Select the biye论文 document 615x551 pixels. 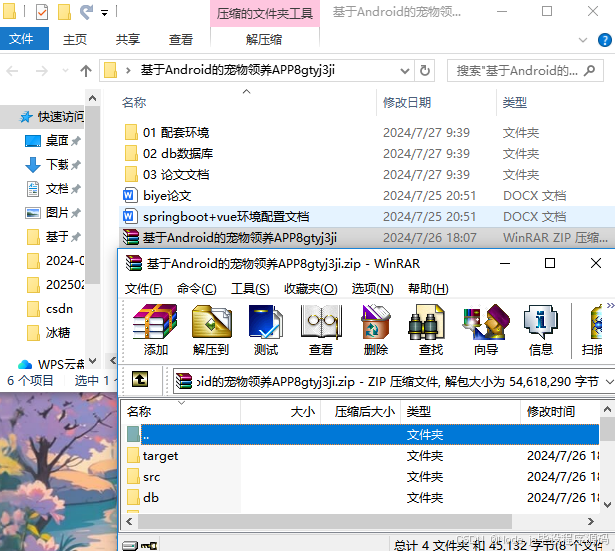coord(167,195)
